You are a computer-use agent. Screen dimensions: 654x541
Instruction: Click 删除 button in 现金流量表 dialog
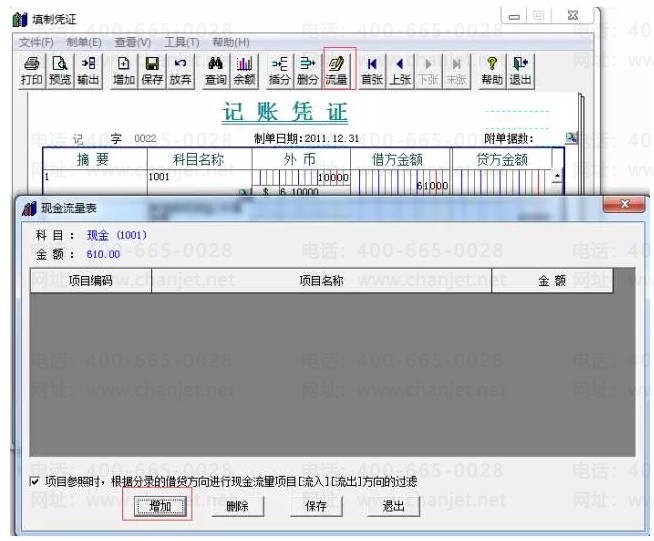pos(237,506)
